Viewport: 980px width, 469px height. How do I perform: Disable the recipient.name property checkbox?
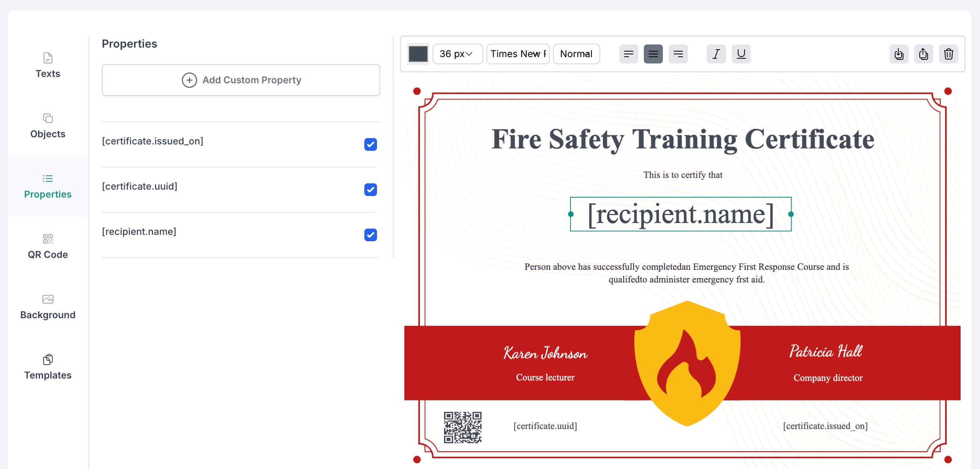tap(370, 235)
